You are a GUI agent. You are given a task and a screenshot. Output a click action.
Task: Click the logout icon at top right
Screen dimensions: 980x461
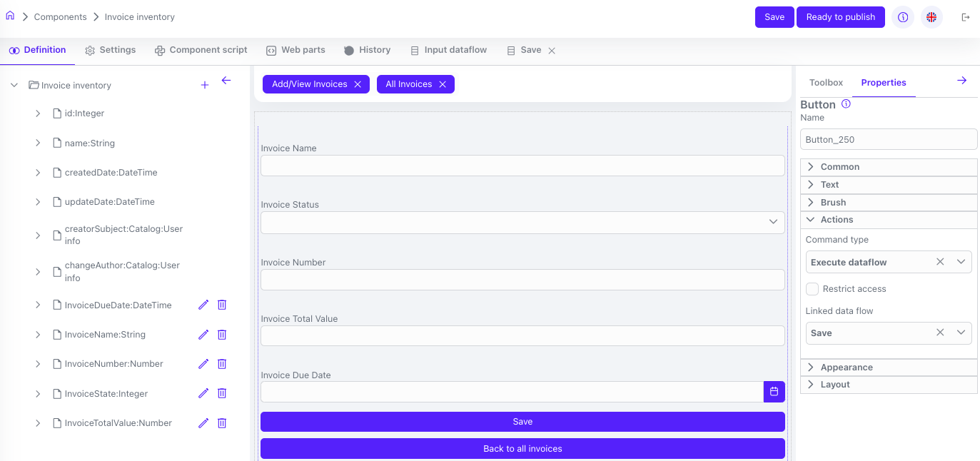[966, 17]
